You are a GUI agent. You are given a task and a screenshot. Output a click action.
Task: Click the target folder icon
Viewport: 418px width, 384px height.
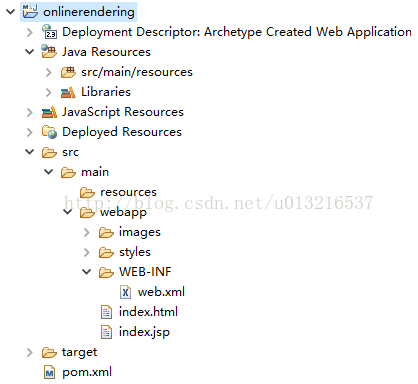(x=49, y=352)
